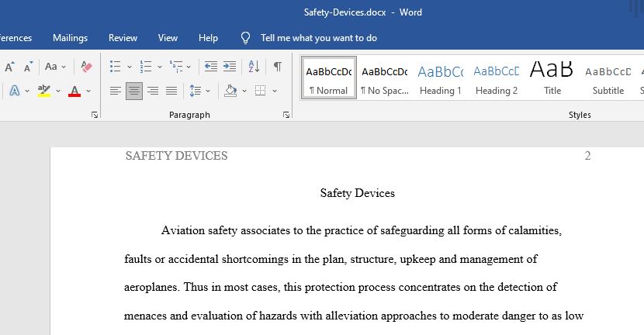Screen dimensions: 644x335
Task: Apply Text Effects outlined A icon
Action: coord(15,90)
